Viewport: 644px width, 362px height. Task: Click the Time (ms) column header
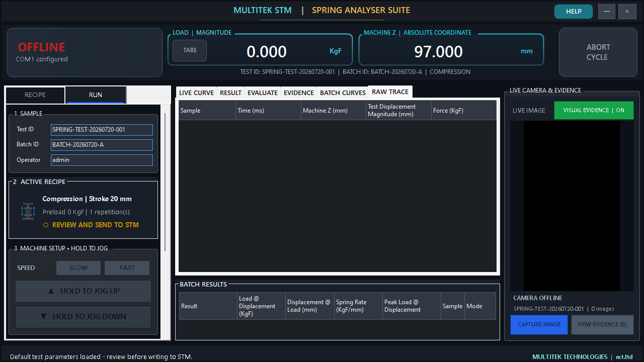[x=268, y=111]
